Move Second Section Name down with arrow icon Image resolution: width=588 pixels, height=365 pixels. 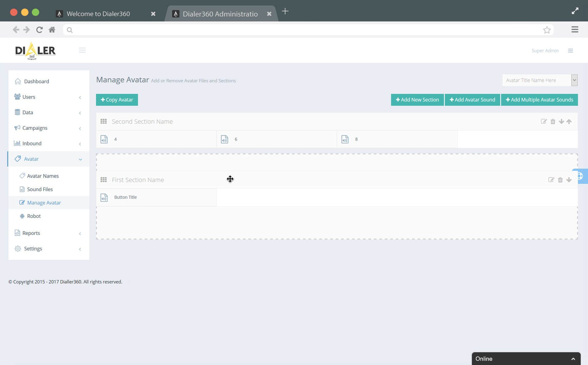(x=561, y=121)
